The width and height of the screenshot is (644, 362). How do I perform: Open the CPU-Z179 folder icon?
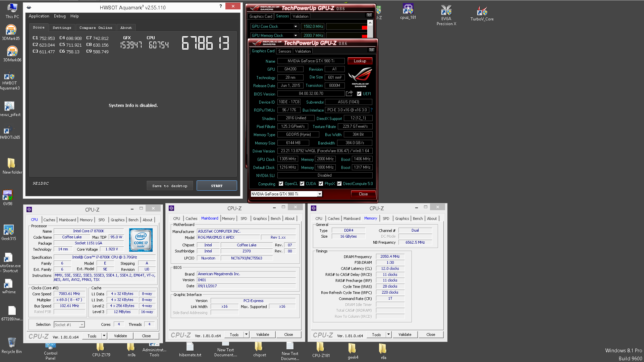tap(101, 350)
